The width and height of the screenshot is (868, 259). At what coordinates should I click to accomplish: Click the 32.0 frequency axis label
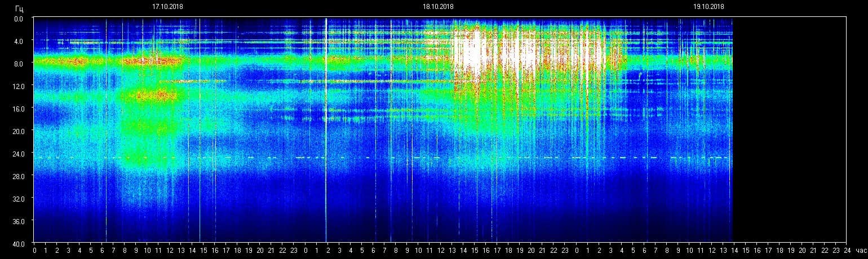tap(19, 198)
